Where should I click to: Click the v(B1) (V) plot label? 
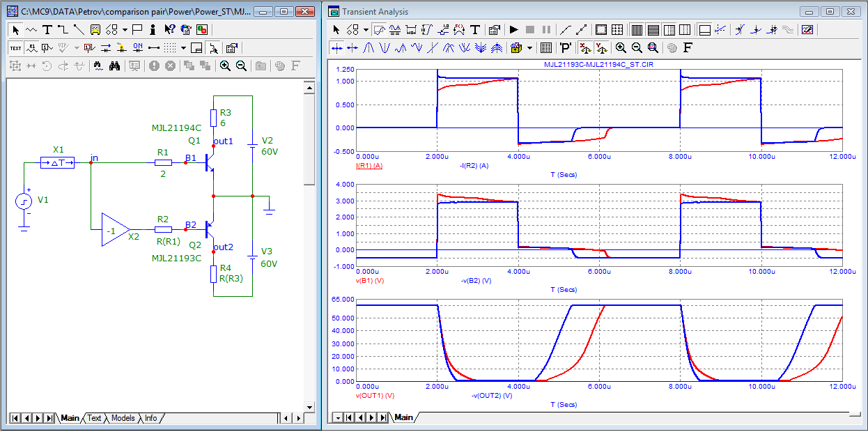tap(370, 281)
